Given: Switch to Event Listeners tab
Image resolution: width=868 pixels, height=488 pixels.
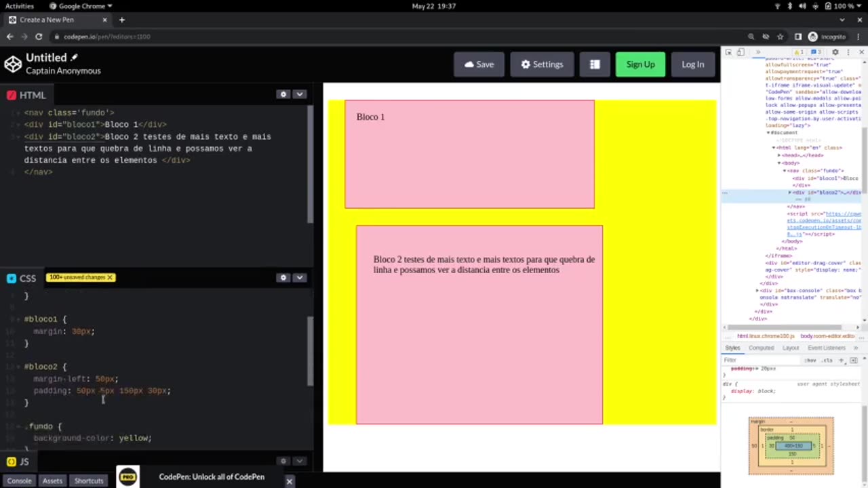Looking at the screenshot, I should pyautogui.click(x=827, y=348).
